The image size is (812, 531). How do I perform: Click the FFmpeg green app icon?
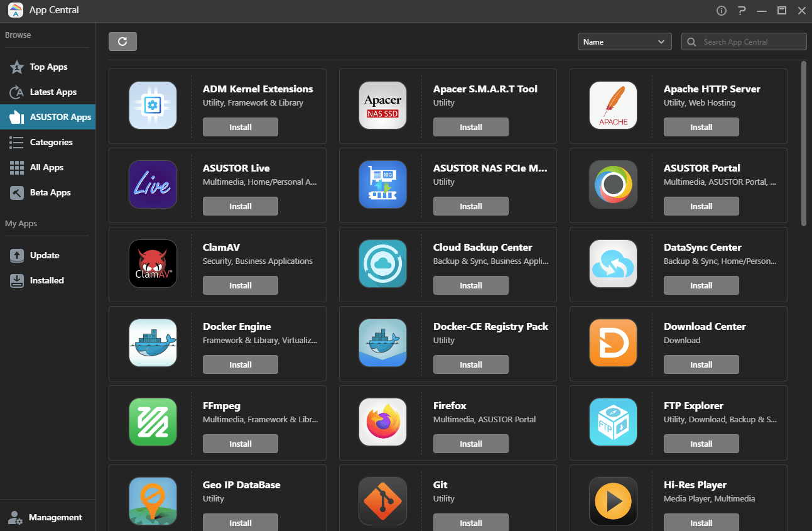click(x=153, y=422)
